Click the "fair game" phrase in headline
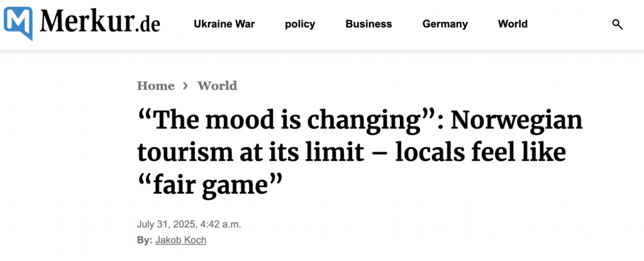Image resolution: width=644 pixels, height=261 pixels. [x=211, y=186]
